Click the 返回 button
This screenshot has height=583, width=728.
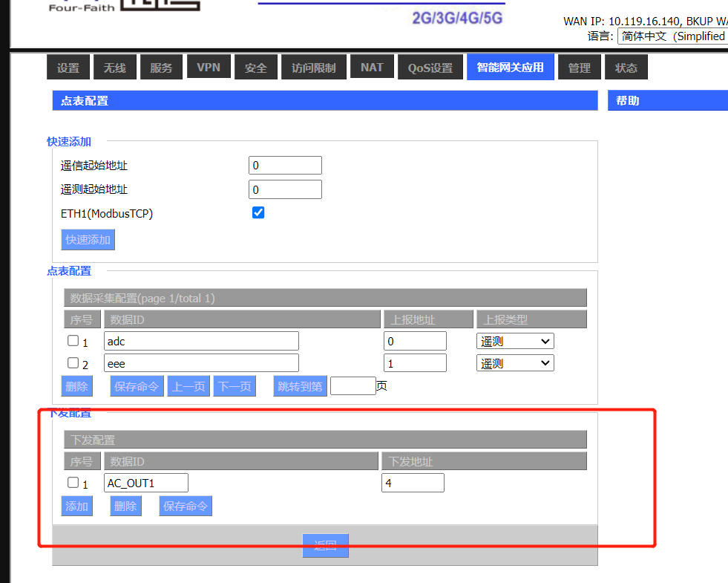coord(325,546)
